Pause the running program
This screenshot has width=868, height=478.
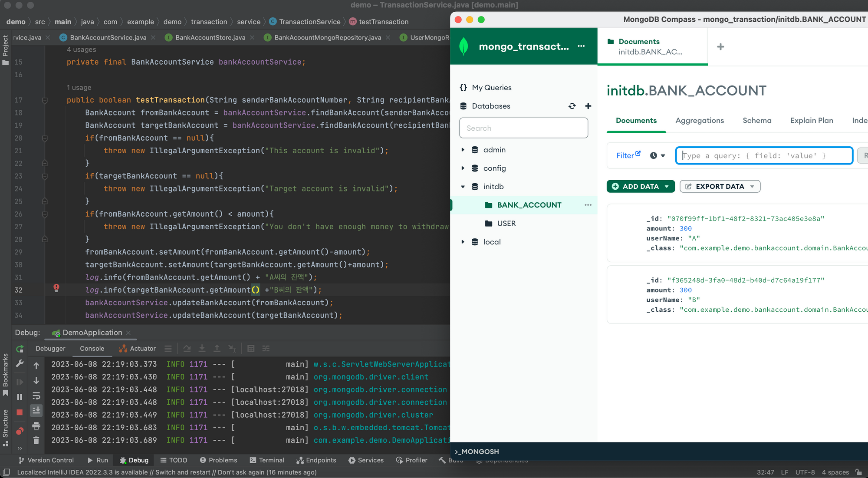click(x=20, y=397)
